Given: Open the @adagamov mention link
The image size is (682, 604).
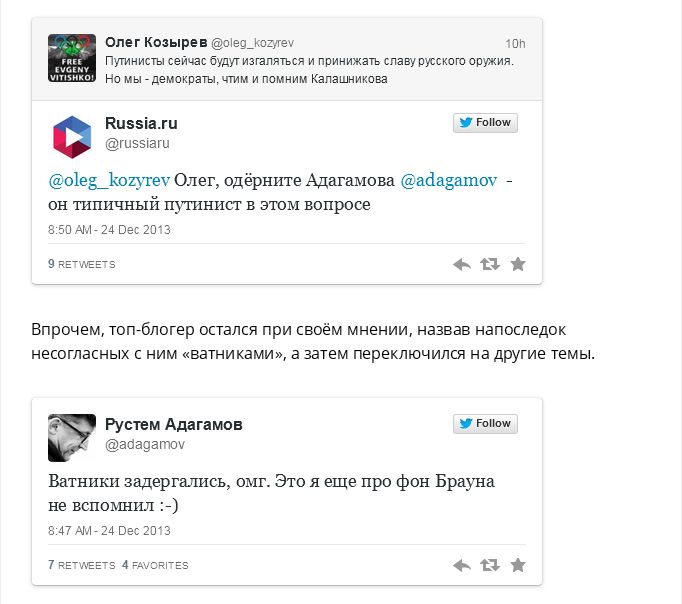Looking at the screenshot, I should pos(449,181).
